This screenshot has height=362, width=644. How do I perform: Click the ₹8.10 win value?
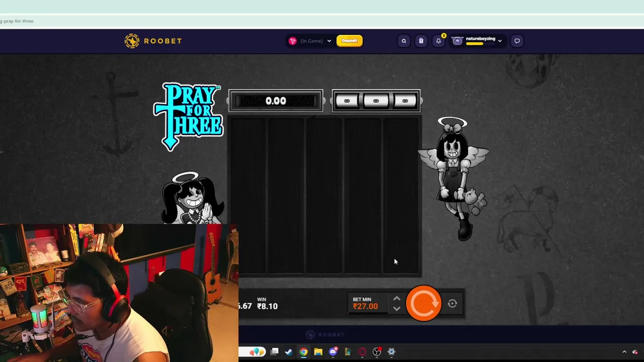pos(267,306)
